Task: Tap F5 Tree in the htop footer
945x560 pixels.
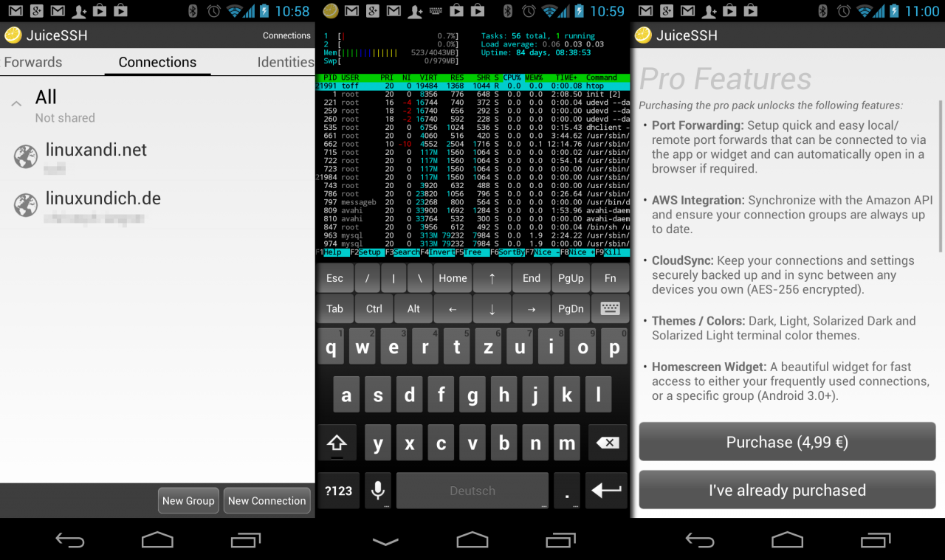Action: 472,252
